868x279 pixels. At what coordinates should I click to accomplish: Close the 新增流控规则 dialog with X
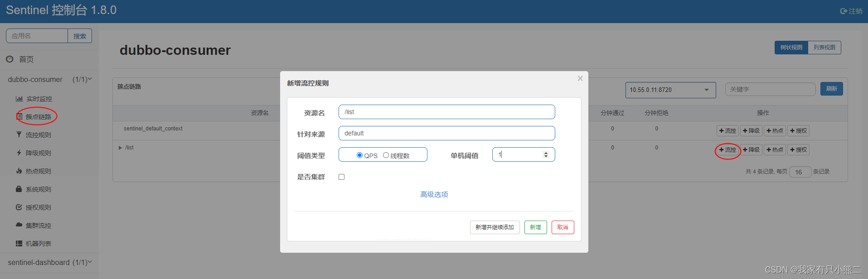pos(580,78)
